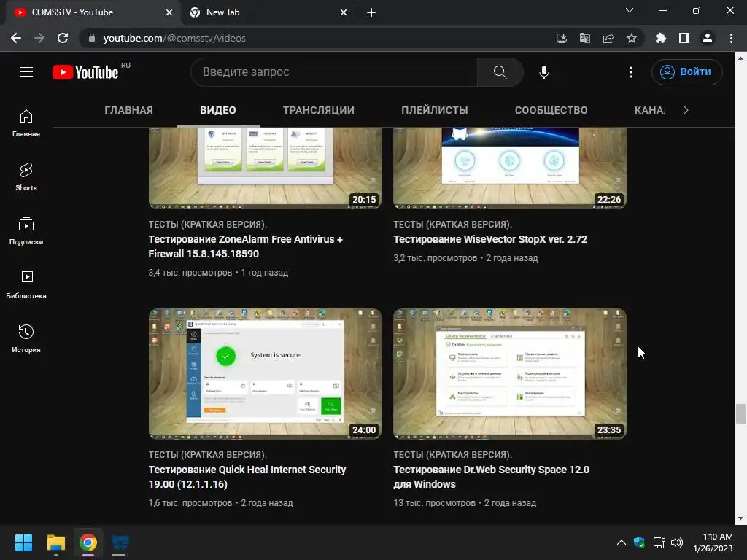Open the YouTube hamburger guide menu
Screen dimensions: 747x560
coord(26,72)
